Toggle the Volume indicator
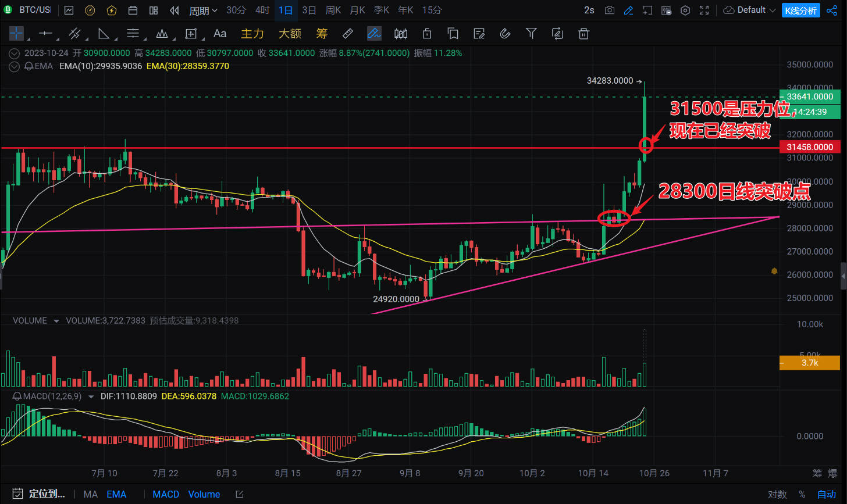 [204, 494]
